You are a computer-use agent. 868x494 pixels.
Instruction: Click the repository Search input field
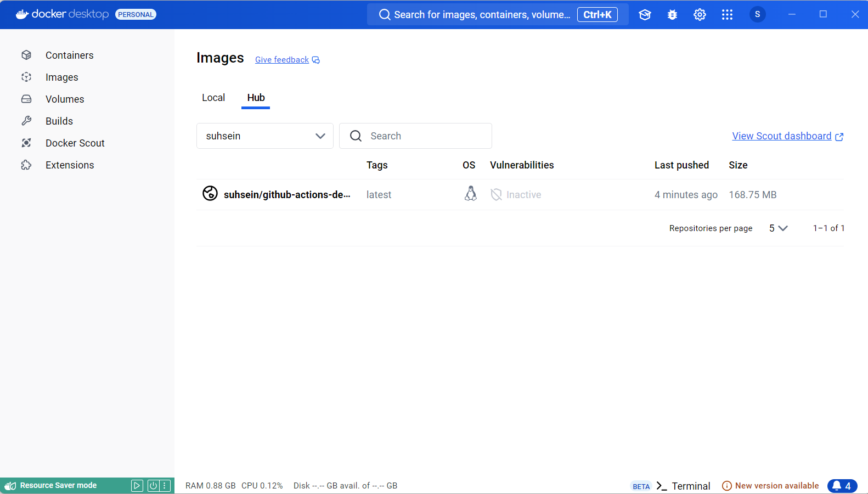click(x=415, y=136)
